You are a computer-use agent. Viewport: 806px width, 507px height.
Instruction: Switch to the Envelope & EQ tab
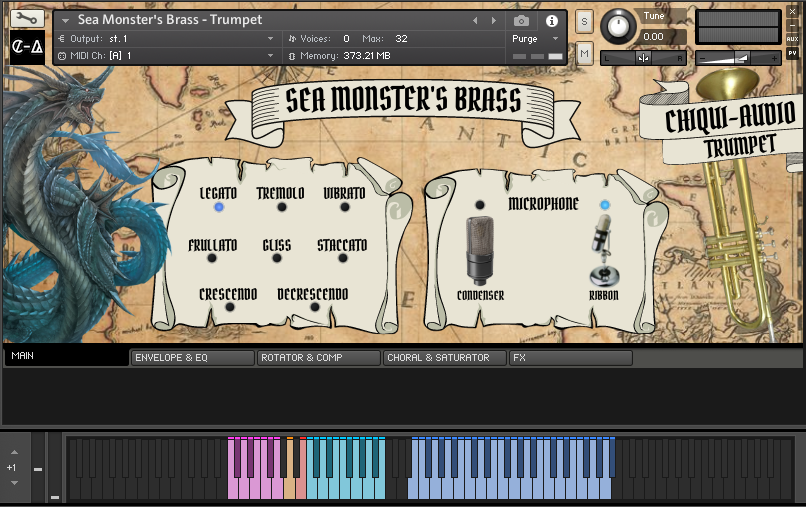[x=192, y=357]
